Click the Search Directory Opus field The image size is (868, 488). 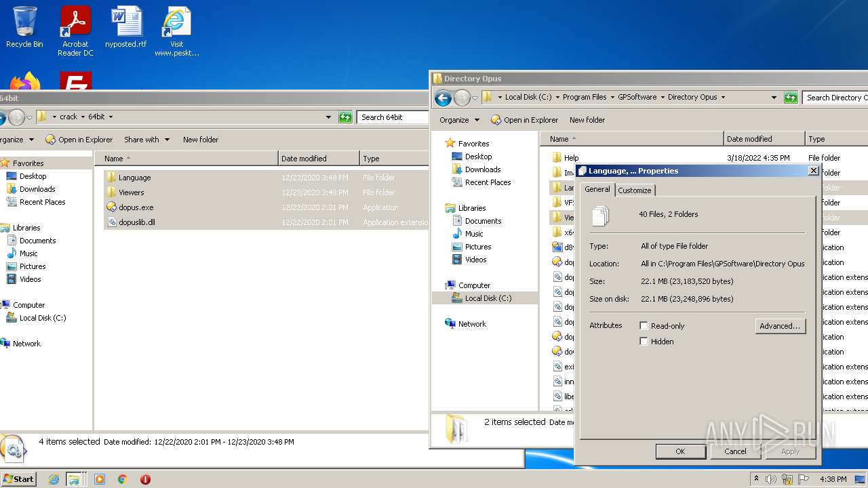point(835,98)
